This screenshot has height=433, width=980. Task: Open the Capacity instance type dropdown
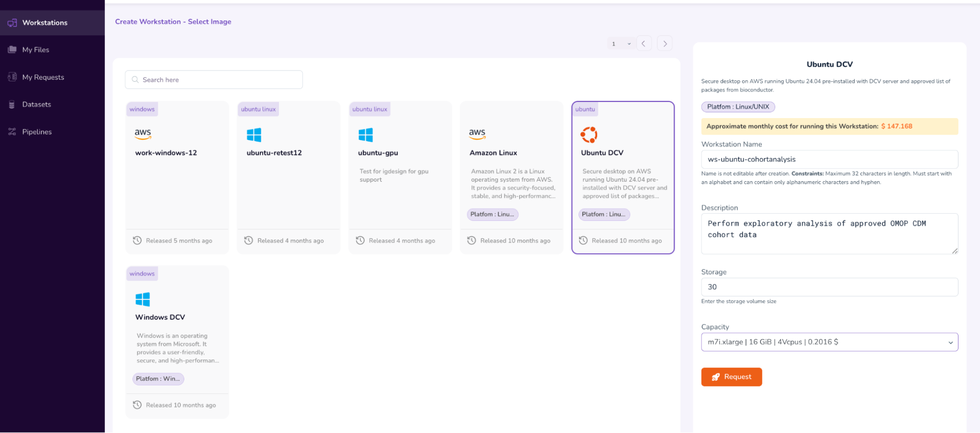(829, 342)
